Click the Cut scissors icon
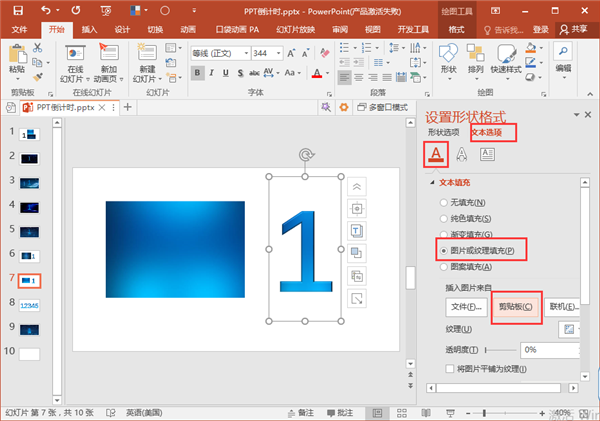The height and width of the screenshot is (421, 600). point(38,48)
